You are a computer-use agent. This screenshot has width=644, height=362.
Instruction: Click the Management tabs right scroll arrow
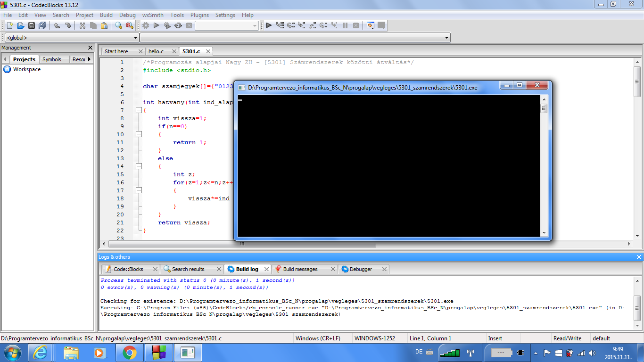[x=90, y=59]
